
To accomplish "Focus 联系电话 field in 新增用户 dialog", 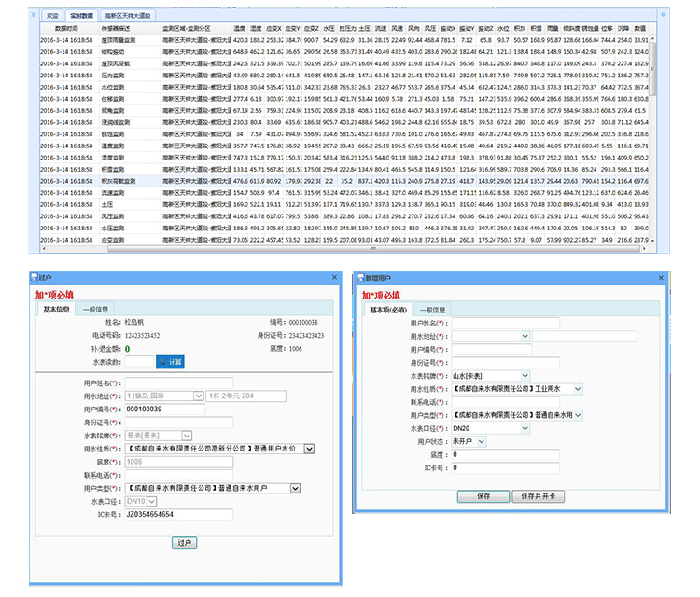I will click(x=505, y=402).
